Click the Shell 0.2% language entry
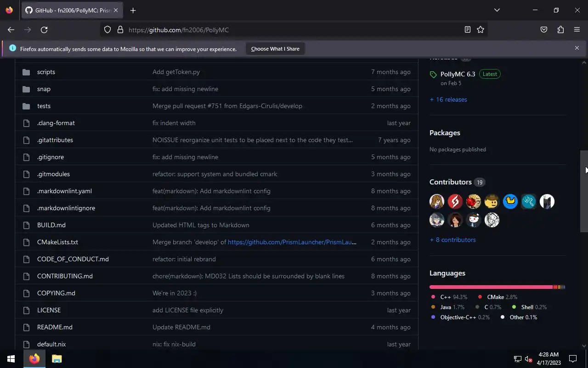Viewport: 588px width, 368px height. click(x=529, y=307)
